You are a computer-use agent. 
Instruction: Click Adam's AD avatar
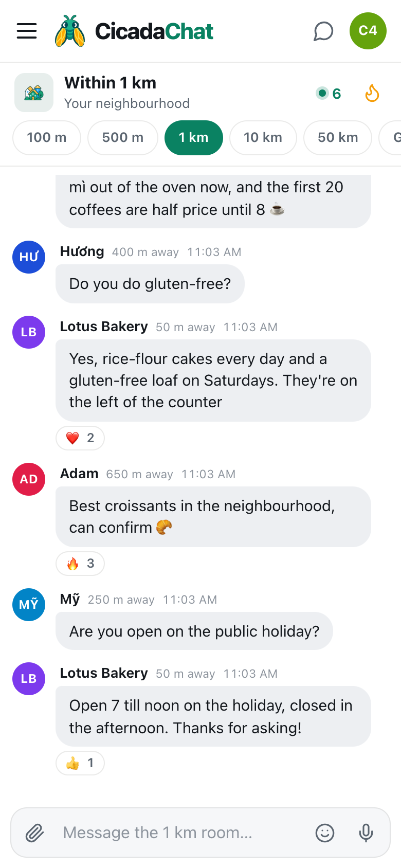[x=29, y=479]
